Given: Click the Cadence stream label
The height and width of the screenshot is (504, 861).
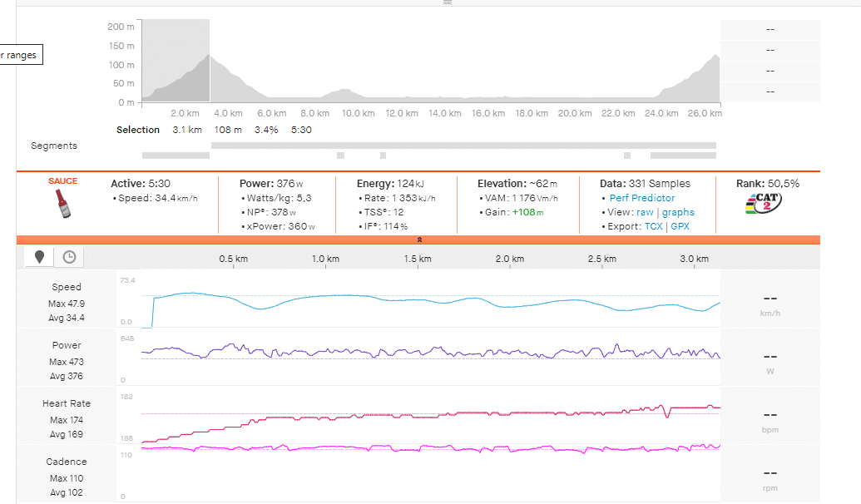Looking at the screenshot, I should point(67,462).
